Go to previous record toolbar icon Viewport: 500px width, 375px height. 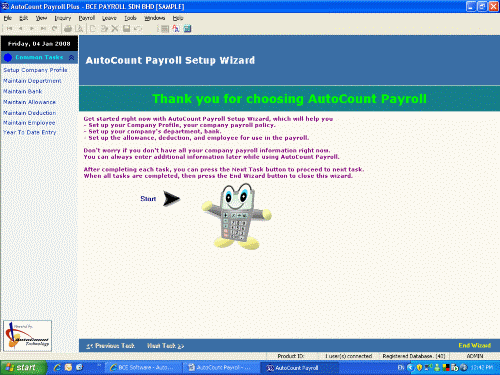click(21, 29)
